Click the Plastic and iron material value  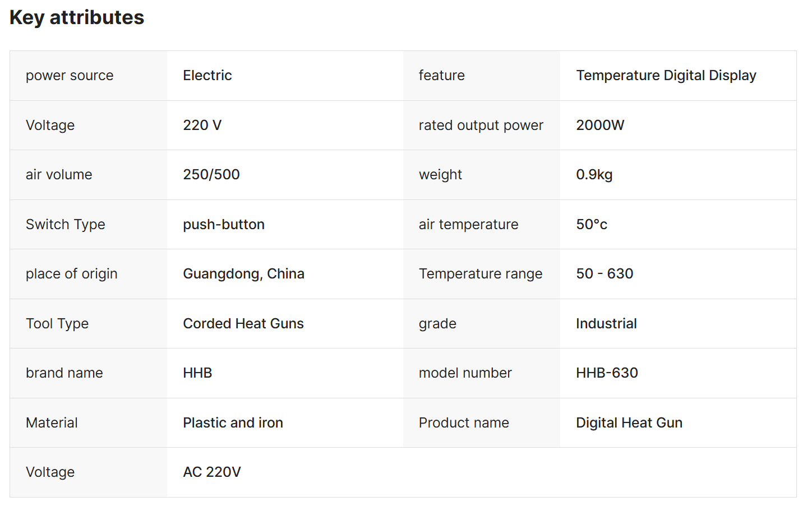(233, 422)
